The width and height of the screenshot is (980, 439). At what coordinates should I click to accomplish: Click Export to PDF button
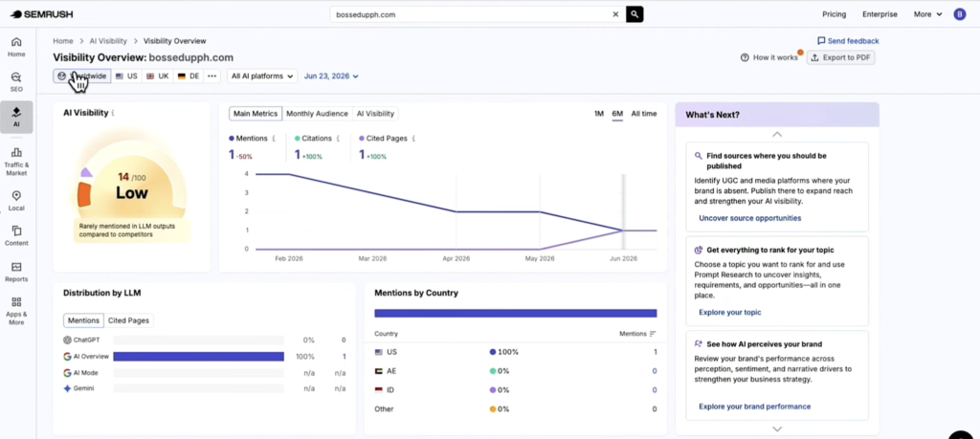840,57
